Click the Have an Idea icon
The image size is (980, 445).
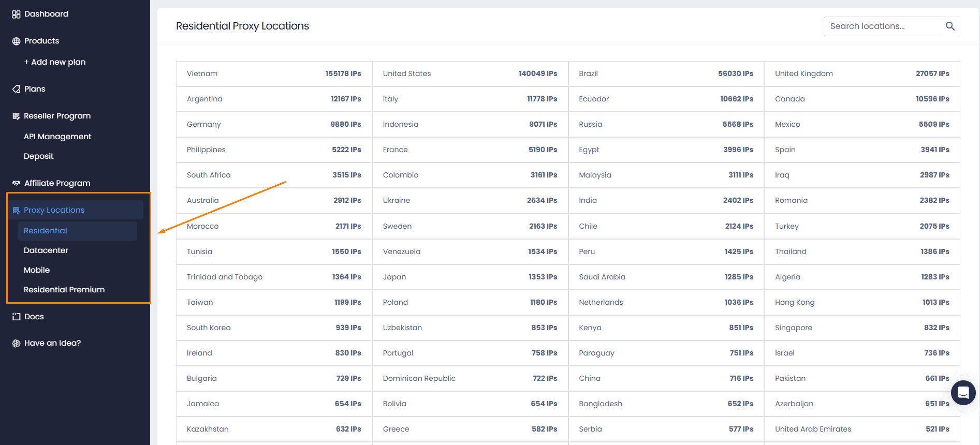pyautogui.click(x=16, y=343)
